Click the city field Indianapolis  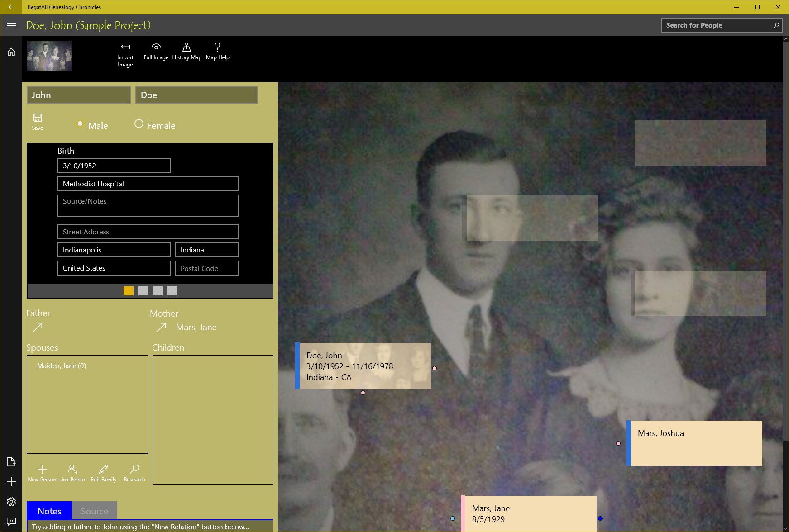coord(114,250)
